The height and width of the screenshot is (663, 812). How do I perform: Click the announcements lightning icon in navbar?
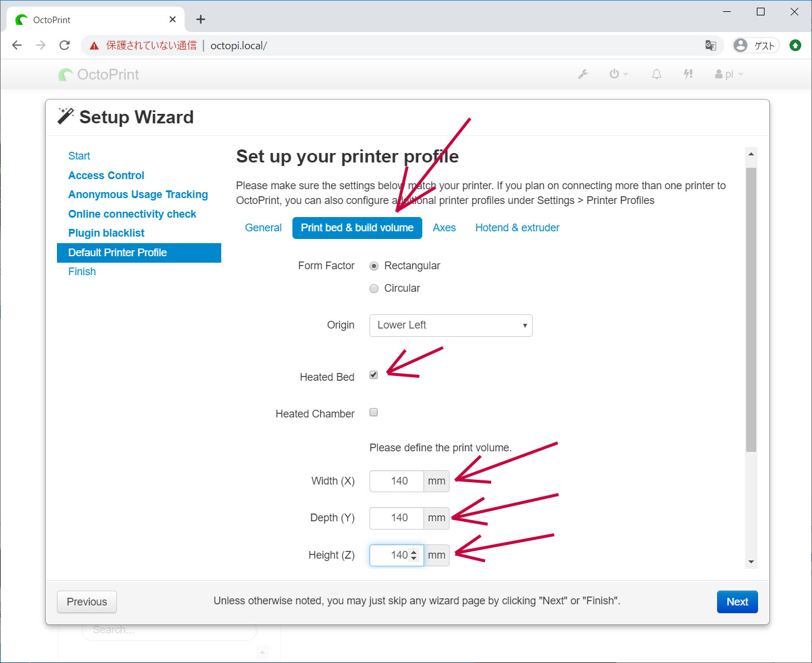688,74
